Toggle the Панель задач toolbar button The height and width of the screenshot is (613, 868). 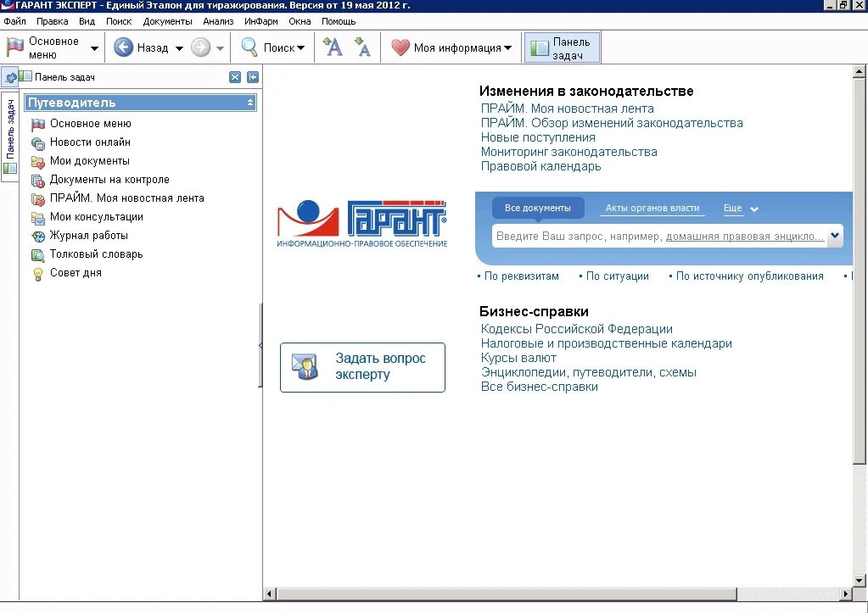[562, 48]
